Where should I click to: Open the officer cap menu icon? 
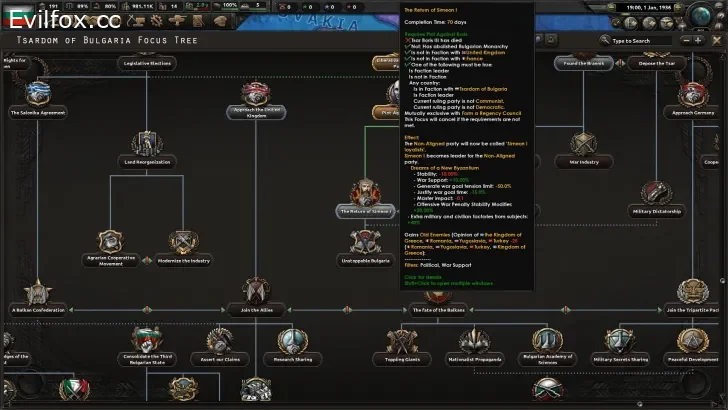pyautogui.click(x=220, y=20)
